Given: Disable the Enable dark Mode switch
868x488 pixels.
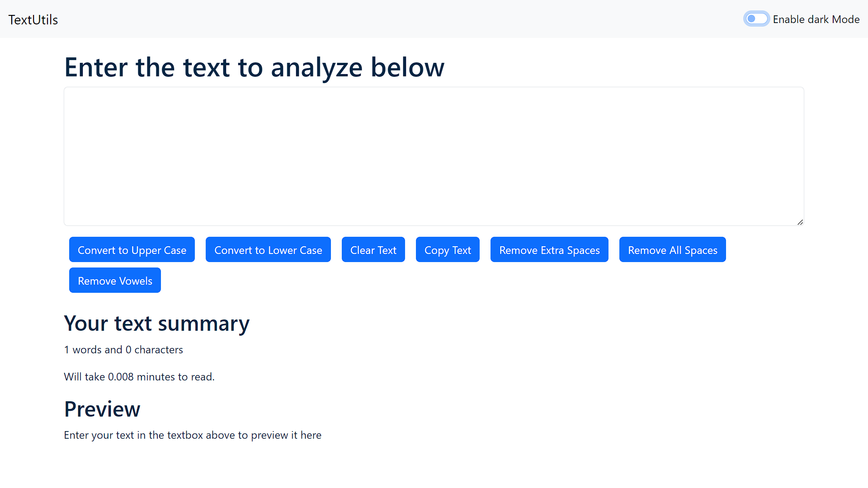Looking at the screenshot, I should 754,19.
